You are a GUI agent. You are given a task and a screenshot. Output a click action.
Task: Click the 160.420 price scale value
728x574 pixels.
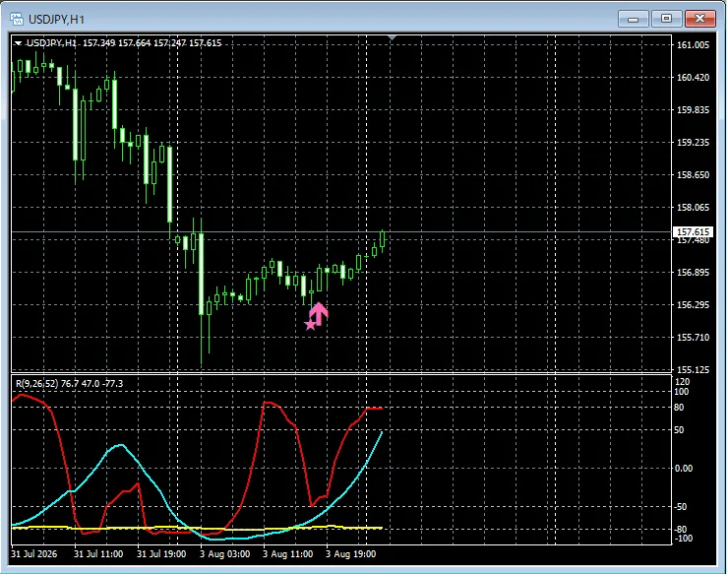[x=694, y=78]
